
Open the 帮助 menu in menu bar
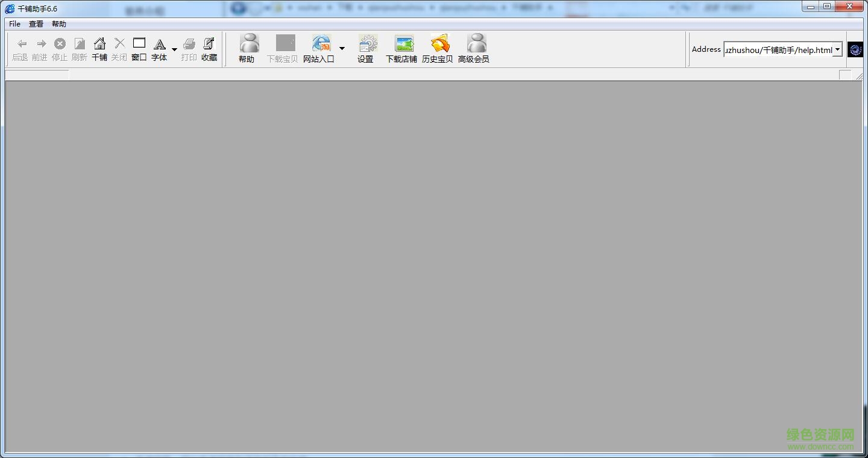coord(59,24)
